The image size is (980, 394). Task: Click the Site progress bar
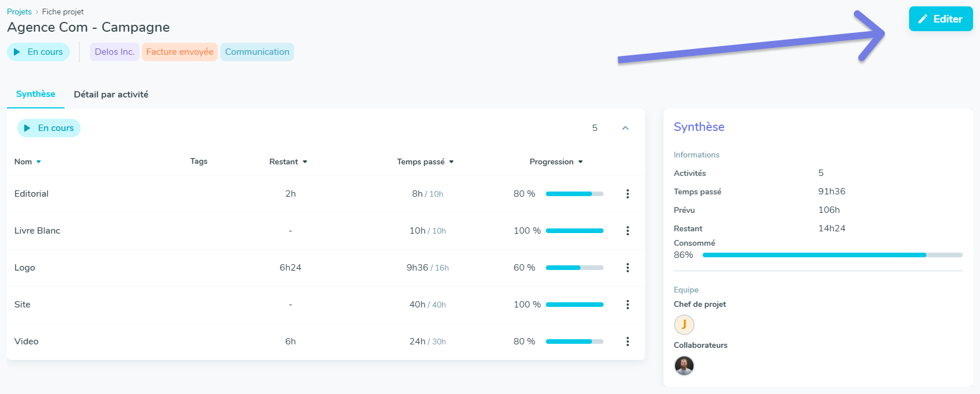pyautogui.click(x=575, y=305)
